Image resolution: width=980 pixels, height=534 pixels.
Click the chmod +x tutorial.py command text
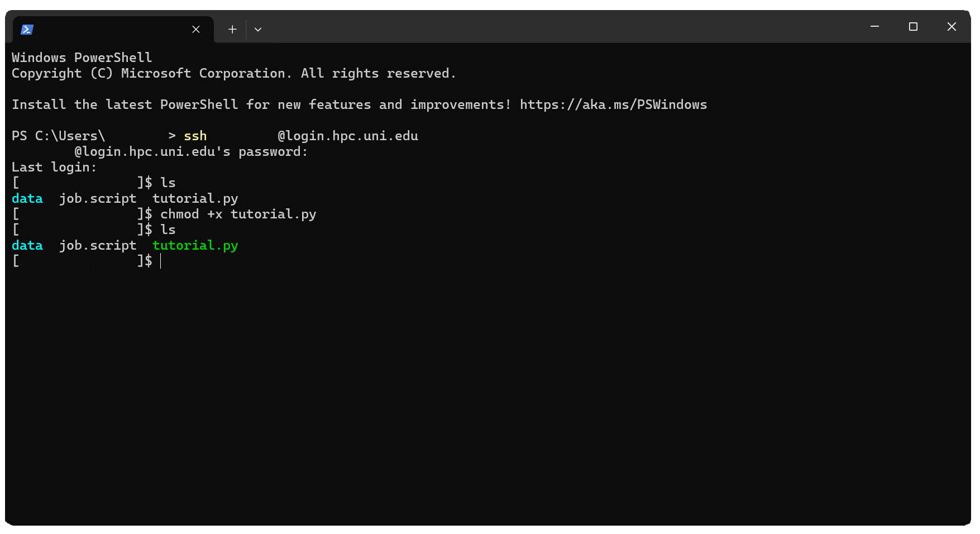(x=238, y=214)
